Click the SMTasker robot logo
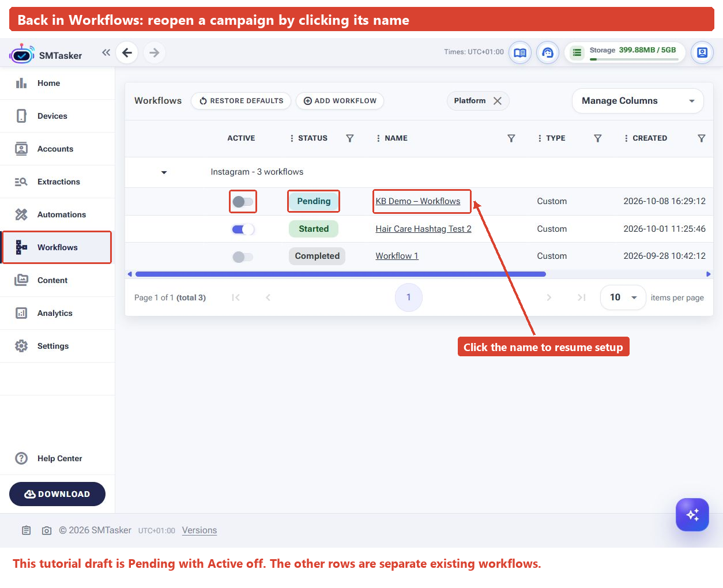 (21, 54)
